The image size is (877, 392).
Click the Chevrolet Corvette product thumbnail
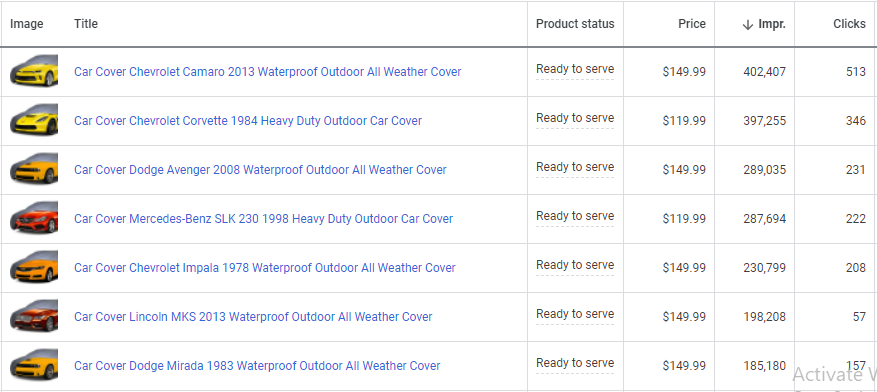(34, 120)
